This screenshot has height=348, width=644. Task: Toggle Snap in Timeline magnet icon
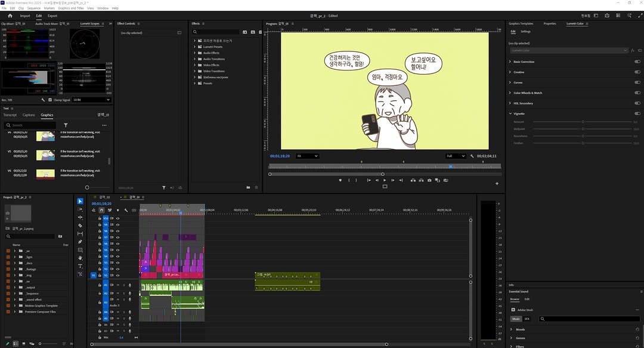[x=101, y=210]
